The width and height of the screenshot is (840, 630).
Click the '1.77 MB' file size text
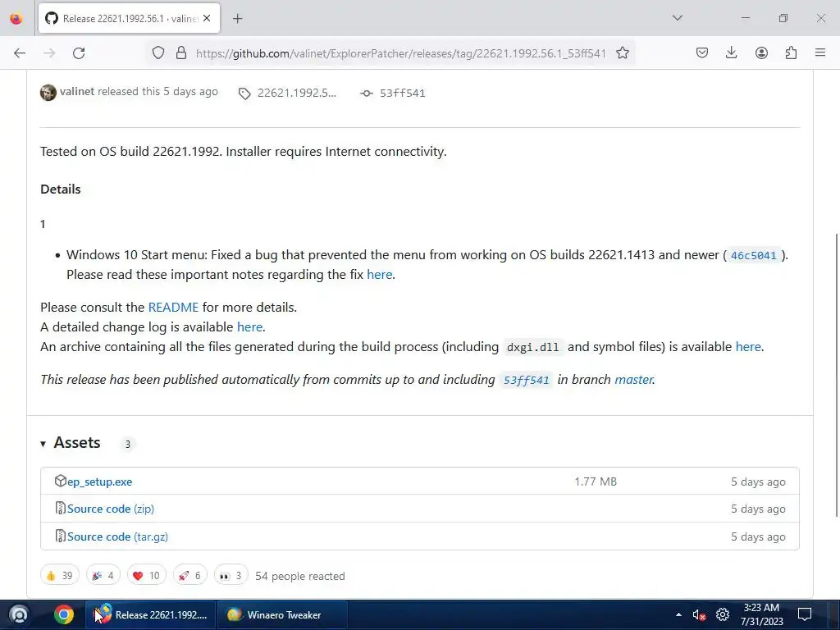click(x=596, y=482)
